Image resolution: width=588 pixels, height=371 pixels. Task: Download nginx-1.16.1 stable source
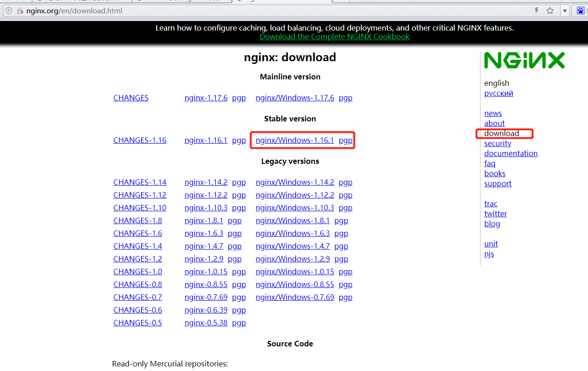click(x=206, y=140)
